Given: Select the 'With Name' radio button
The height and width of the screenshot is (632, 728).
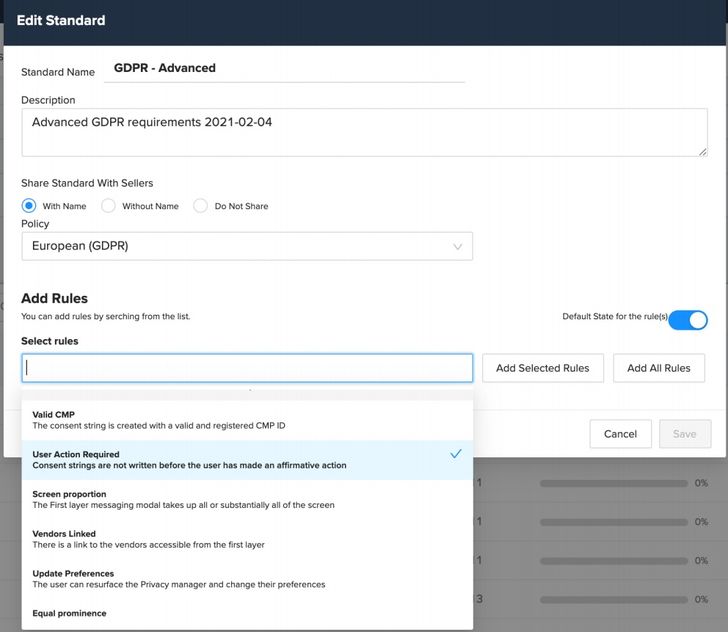Looking at the screenshot, I should point(29,205).
